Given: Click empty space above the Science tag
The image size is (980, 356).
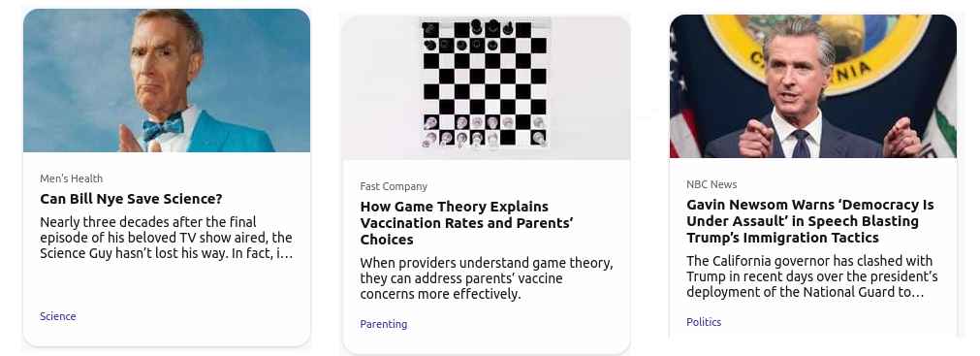Looking at the screenshot, I should 167,286.
